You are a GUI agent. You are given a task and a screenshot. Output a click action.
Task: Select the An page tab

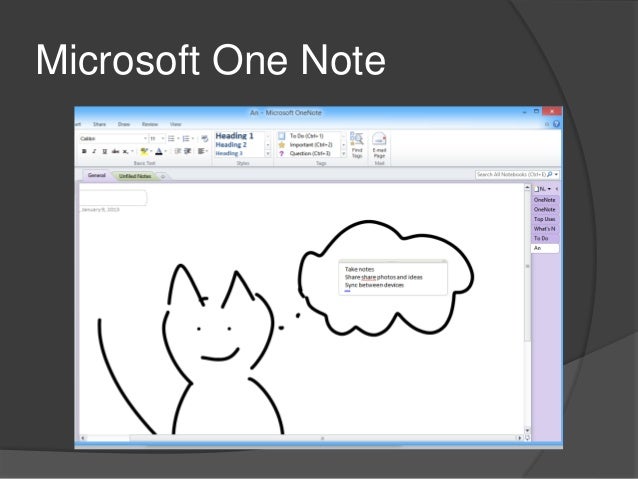click(x=545, y=248)
